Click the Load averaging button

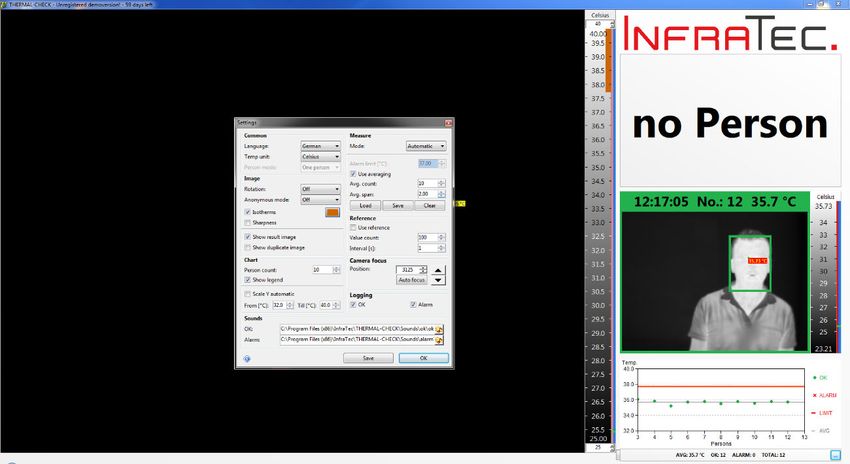coord(365,205)
